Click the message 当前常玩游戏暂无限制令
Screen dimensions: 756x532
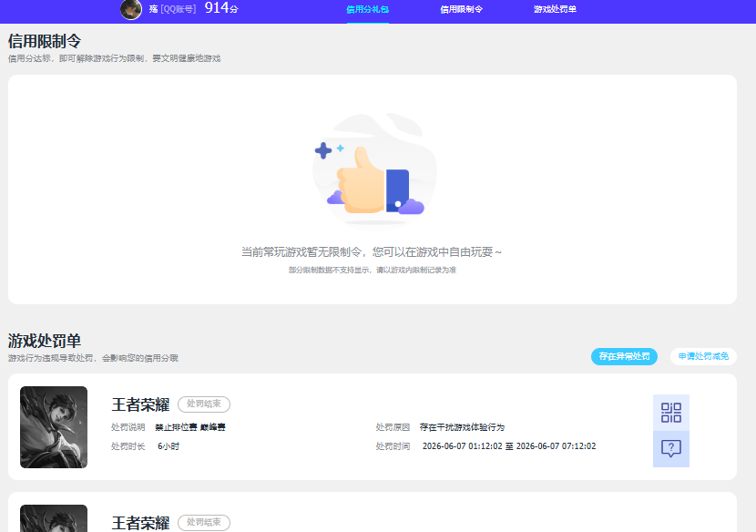[372, 251]
